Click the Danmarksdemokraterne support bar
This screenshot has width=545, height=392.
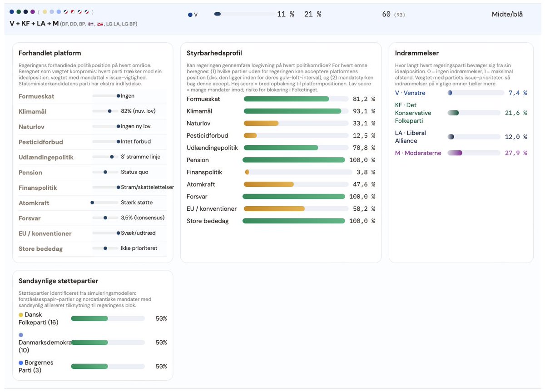point(108,342)
